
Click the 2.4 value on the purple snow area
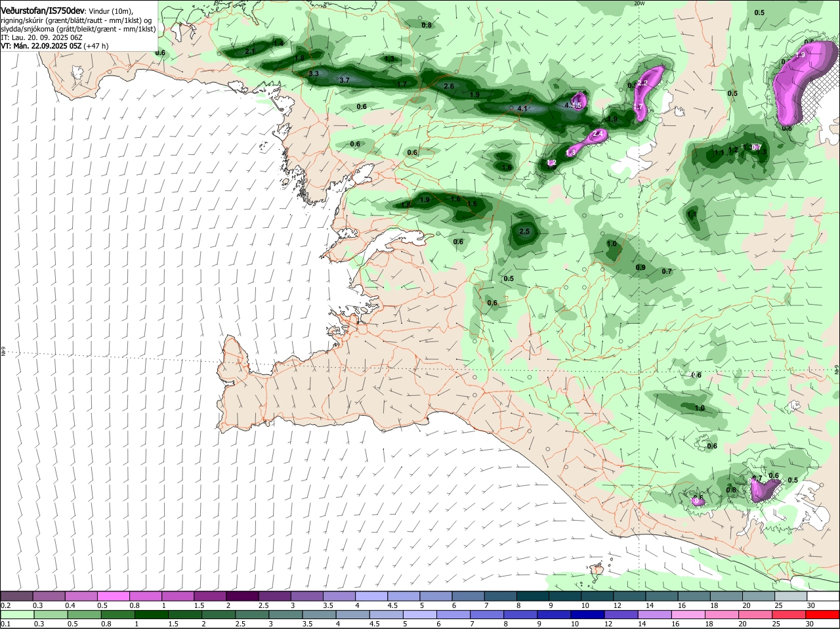point(598,134)
